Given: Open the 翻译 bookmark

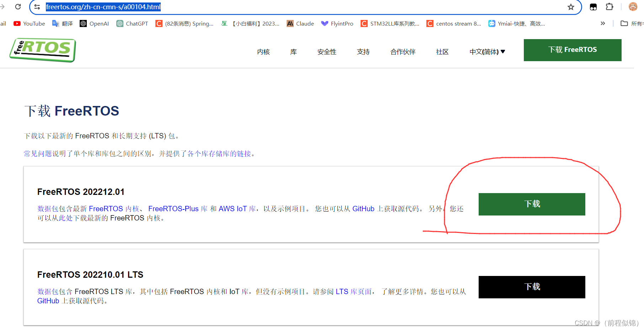Looking at the screenshot, I should pos(63,23).
